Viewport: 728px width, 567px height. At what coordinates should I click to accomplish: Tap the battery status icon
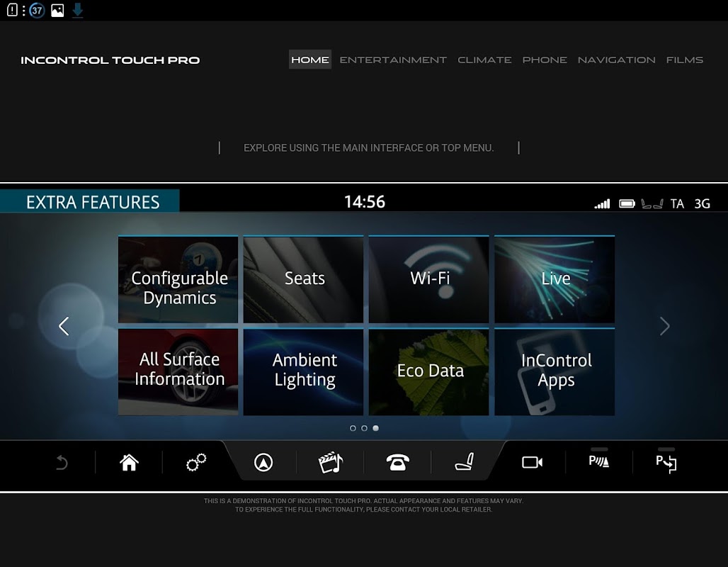coord(627,203)
